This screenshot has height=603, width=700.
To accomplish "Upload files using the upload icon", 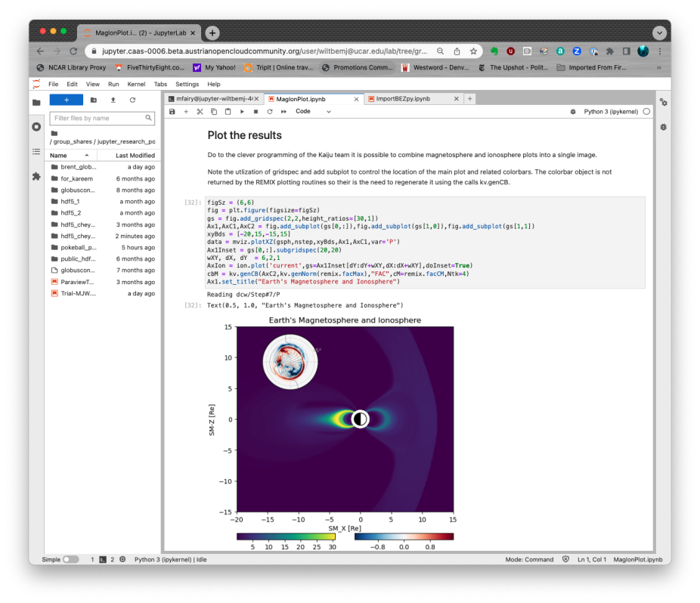I will click(113, 100).
